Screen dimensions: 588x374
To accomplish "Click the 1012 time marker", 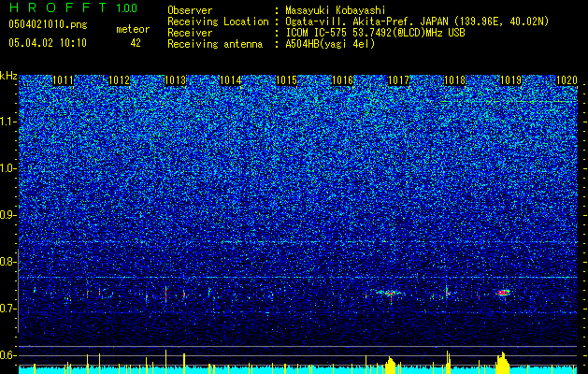I will 119,80.
